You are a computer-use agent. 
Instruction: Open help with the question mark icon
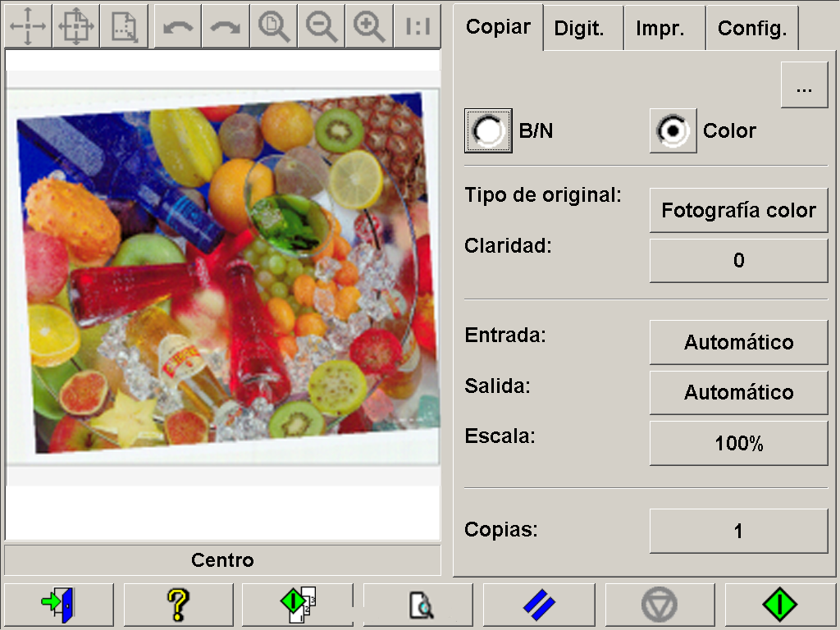pos(178,605)
